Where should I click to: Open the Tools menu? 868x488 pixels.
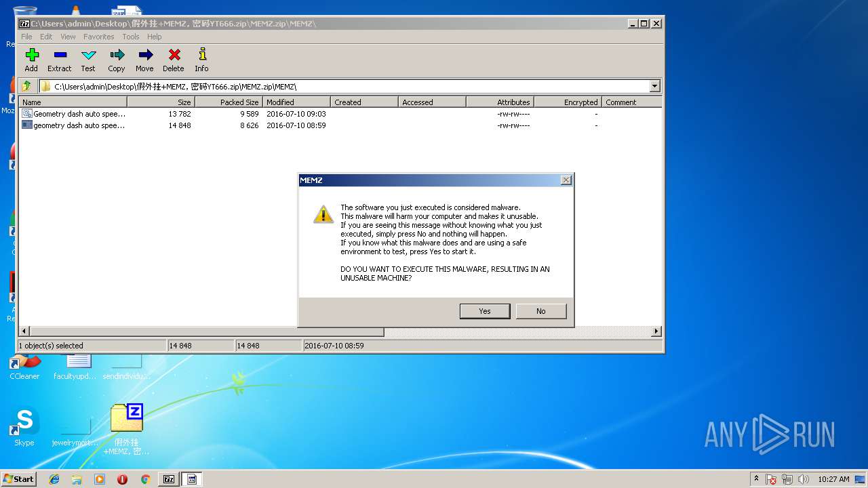click(131, 37)
